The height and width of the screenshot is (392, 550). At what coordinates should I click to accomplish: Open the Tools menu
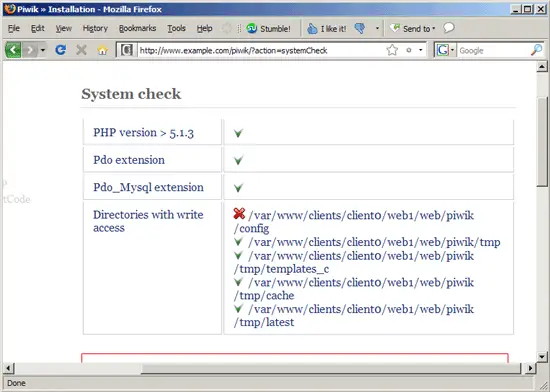[176, 28]
